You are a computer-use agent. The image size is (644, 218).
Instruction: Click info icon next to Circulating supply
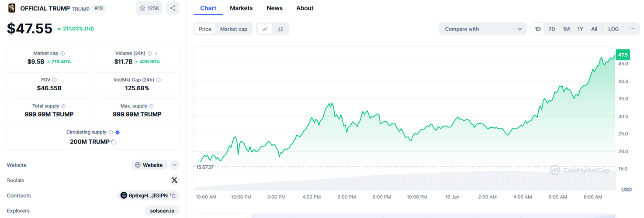click(x=111, y=132)
